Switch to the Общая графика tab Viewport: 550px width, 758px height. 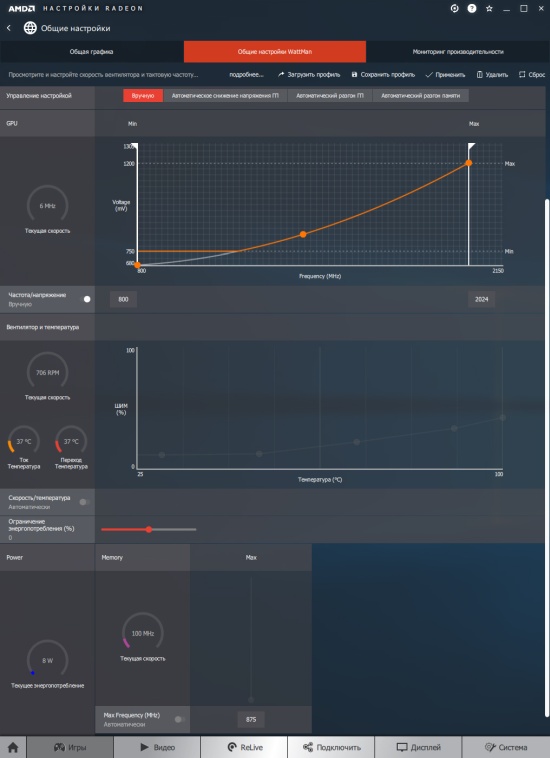coord(92,52)
